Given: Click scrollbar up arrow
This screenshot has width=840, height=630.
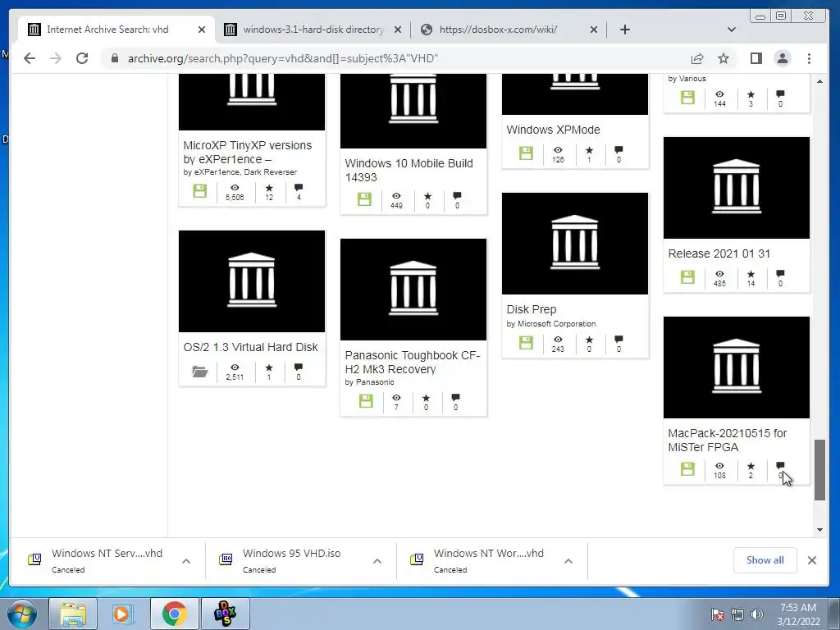Looking at the screenshot, I should 819,81.
